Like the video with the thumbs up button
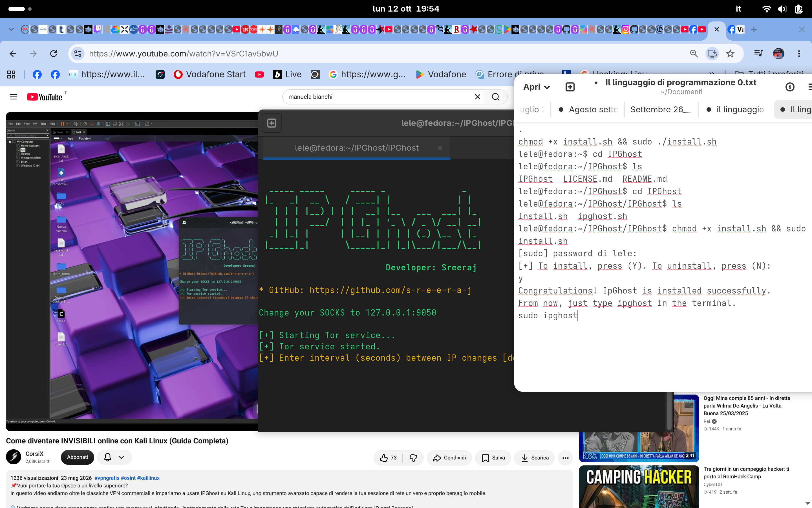The width and height of the screenshot is (812, 508). point(389,457)
